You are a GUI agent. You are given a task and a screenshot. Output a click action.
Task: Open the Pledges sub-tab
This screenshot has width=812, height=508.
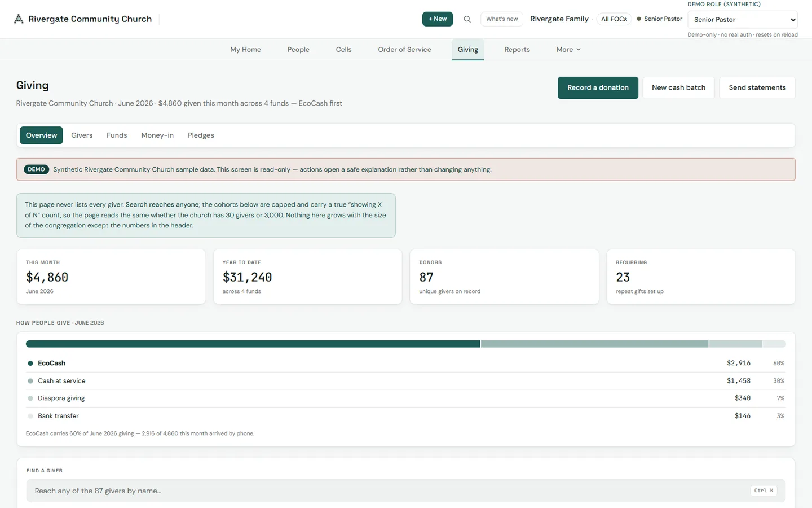pyautogui.click(x=201, y=135)
